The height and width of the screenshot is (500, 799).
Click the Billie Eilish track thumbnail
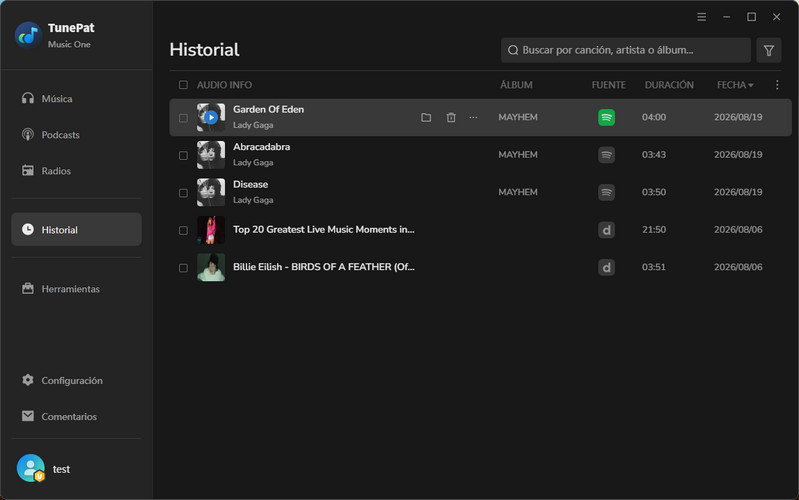tap(211, 267)
